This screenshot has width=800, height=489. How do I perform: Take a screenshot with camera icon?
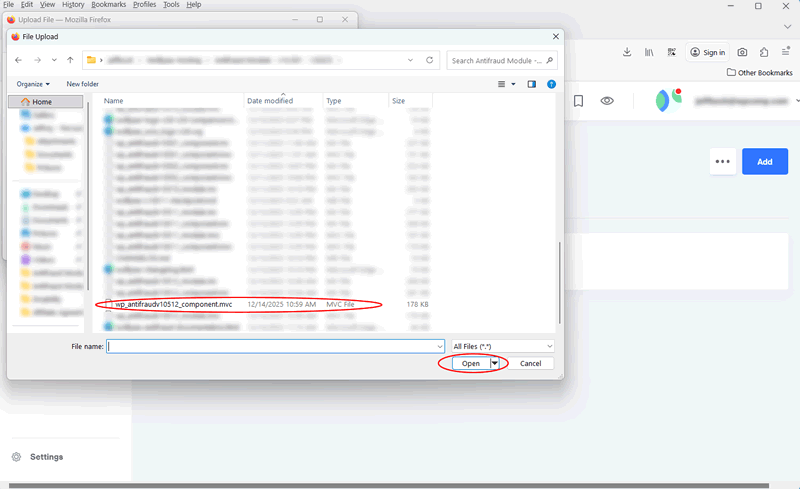pyautogui.click(x=742, y=52)
